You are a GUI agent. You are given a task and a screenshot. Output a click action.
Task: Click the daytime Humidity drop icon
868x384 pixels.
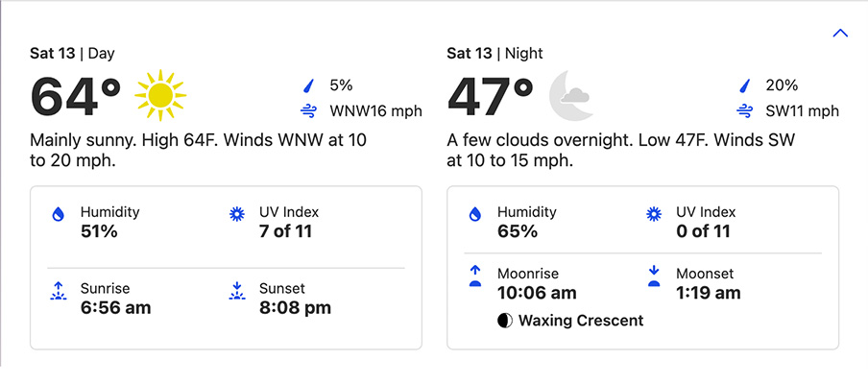pyautogui.click(x=57, y=215)
